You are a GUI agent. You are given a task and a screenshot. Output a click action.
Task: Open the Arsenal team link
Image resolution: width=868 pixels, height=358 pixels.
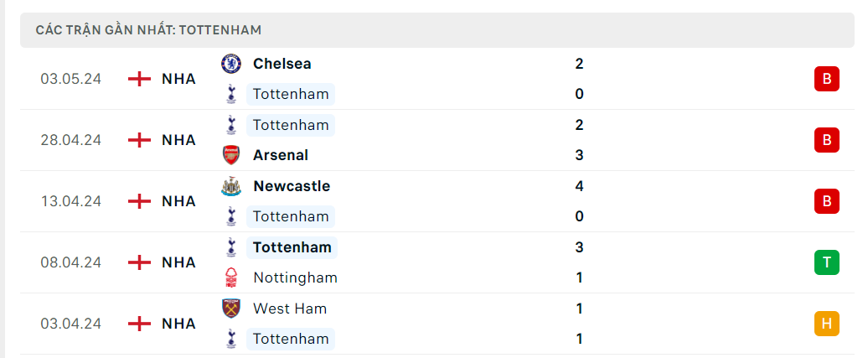(x=280, y=155)
